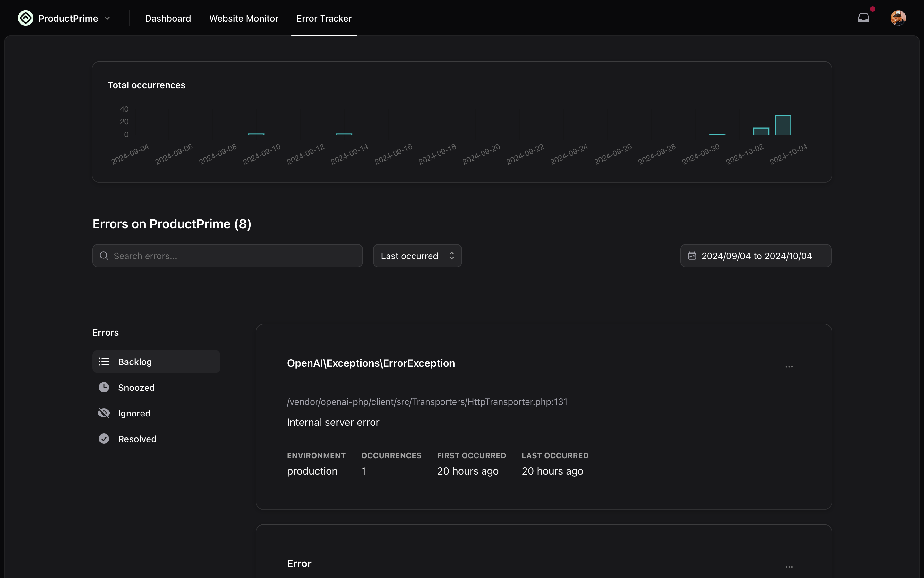
Task: Go to the Dashboard tab
Action: point(168,18)
